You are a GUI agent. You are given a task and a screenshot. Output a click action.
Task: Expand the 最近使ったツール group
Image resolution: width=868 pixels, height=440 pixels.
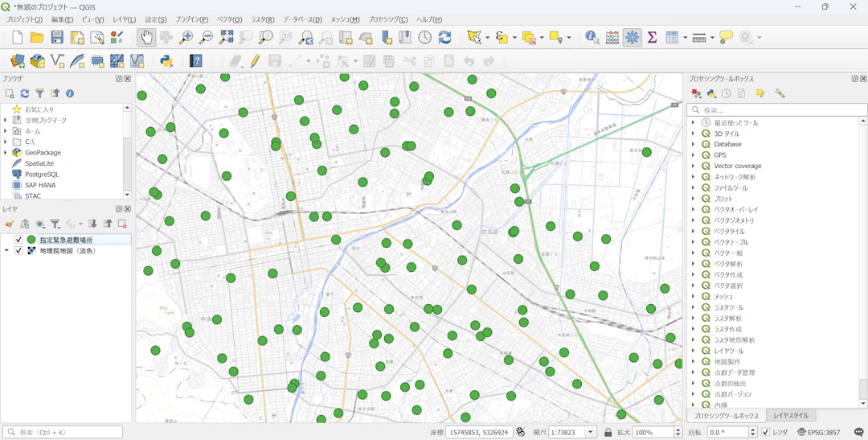(693, 122)
